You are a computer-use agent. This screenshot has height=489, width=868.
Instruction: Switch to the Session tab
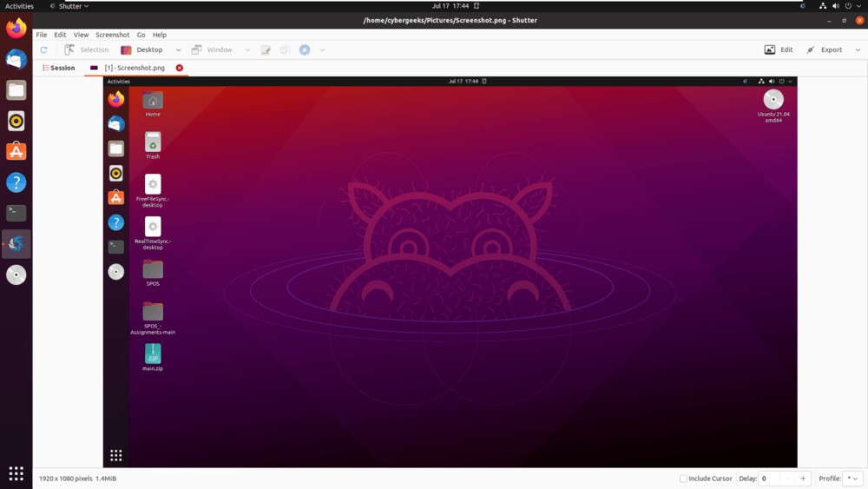tap(59, 68)
